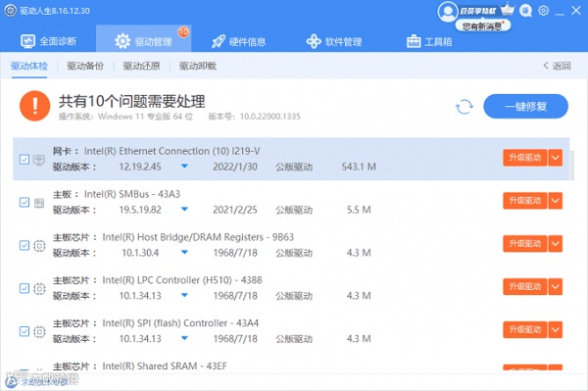Viewport: 588px width, 391px height.
Task: Click the SMBus motherboard device icon
Action: (39, 203)
